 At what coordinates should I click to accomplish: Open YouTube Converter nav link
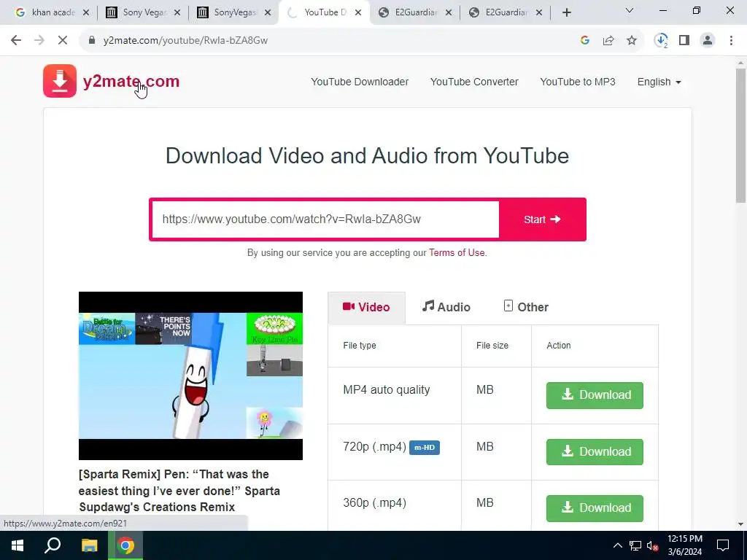(x=474, y=82)
